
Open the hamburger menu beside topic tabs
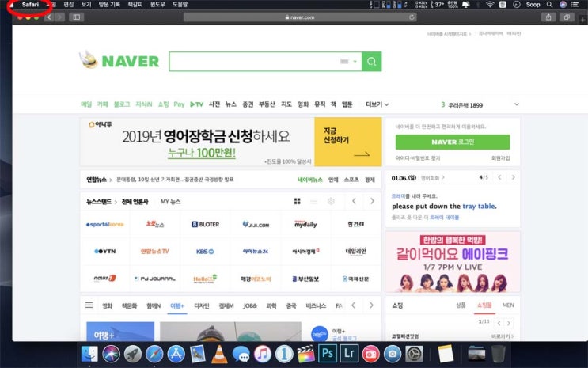click(x=89, y=305)
